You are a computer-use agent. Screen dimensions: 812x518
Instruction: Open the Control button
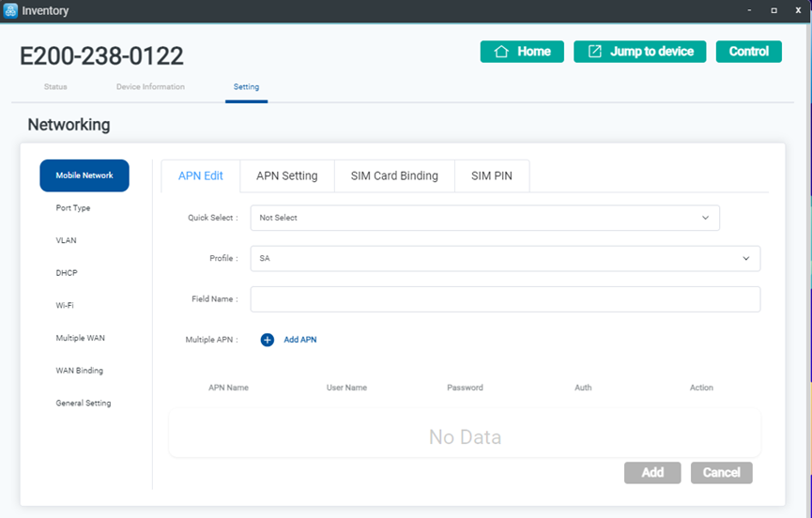tap(749, 52)
